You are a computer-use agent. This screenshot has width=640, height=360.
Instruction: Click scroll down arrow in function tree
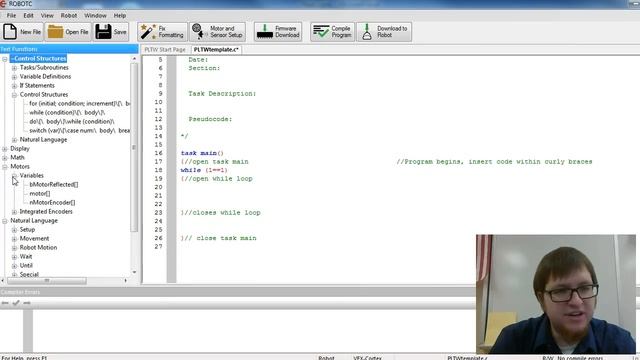click(x=134, y=272)
